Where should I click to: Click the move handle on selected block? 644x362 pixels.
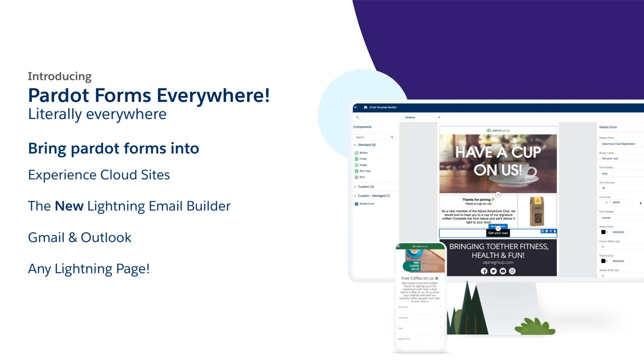click(x=551, y=231)
